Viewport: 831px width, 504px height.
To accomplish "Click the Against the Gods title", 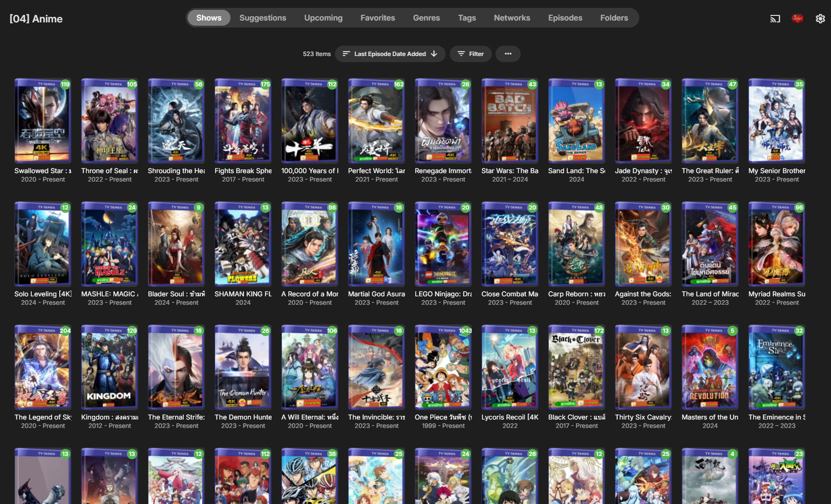I will (x=643, y=294).
